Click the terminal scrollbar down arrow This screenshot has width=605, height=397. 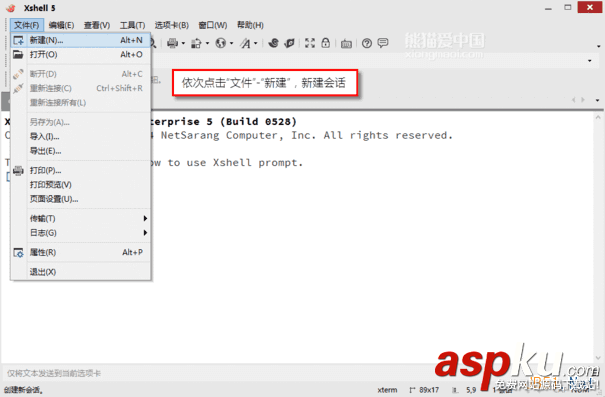click(x=598, y=358)
